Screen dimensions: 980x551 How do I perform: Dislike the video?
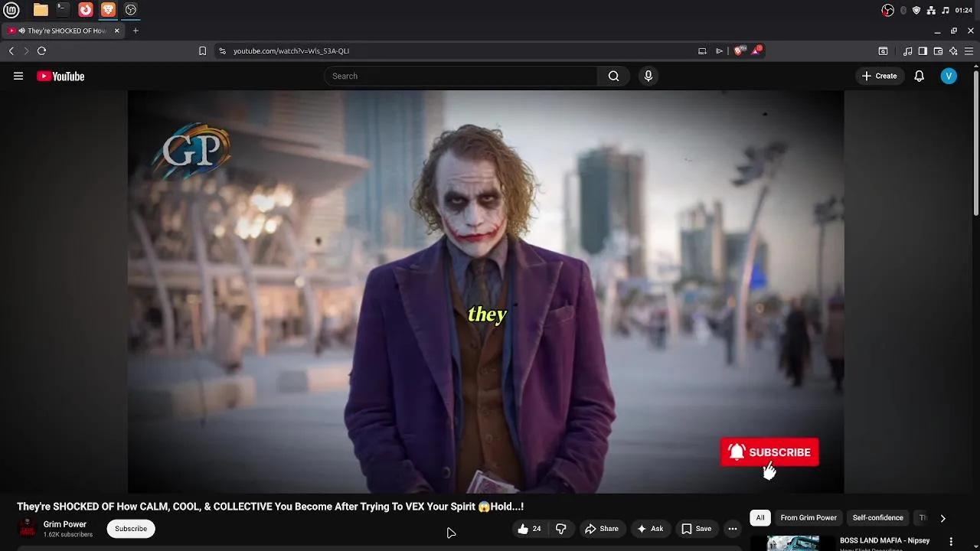tap(560, 529)
